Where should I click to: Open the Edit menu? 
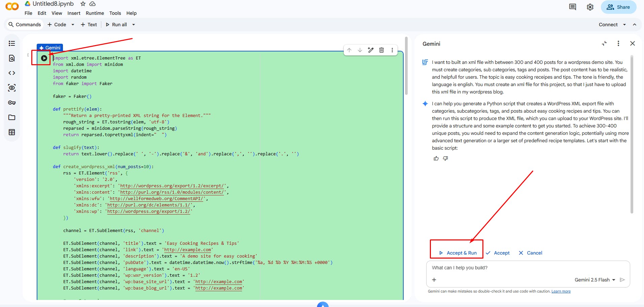tap(42, 13)
